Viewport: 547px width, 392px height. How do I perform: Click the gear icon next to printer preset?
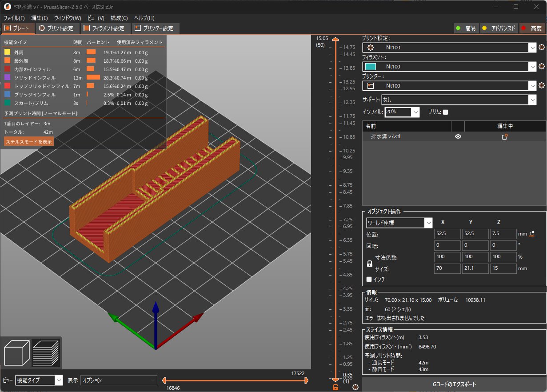coord(541,85)
